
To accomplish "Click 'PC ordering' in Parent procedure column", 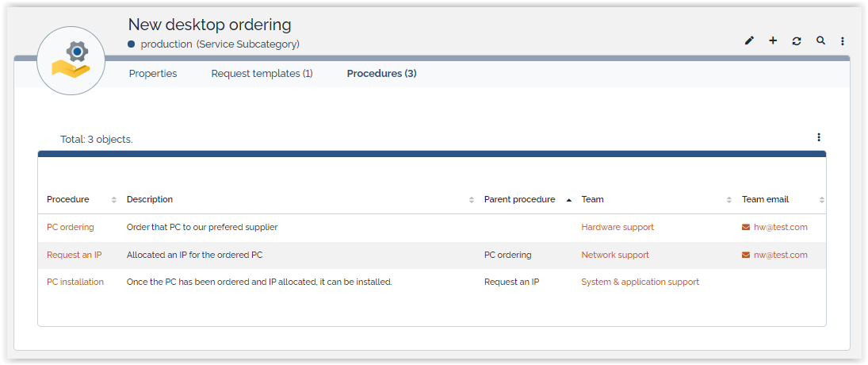I will point(507,255).
